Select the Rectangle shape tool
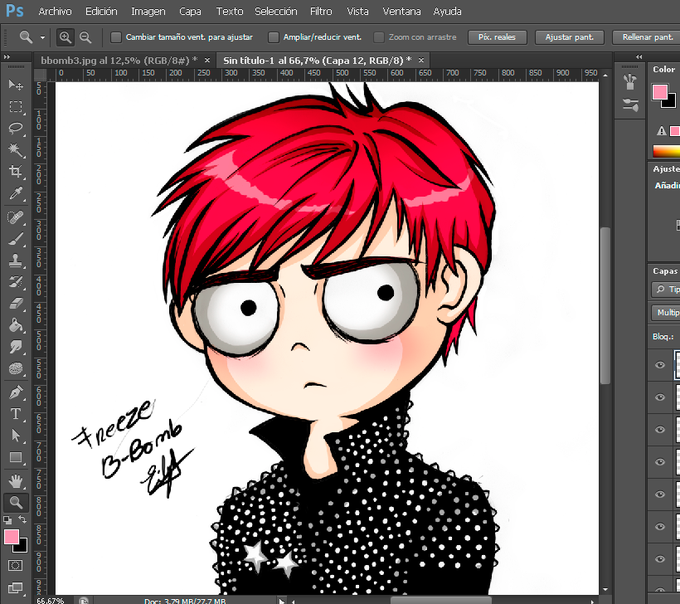Screen dimensions: 680x604 click(16, 457)
